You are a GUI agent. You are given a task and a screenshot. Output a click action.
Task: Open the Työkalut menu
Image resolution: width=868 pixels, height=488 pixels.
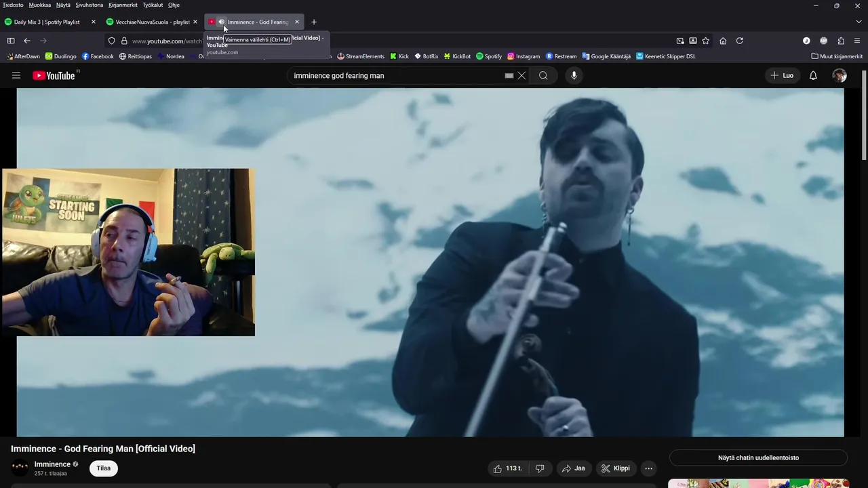click(153, 5)
